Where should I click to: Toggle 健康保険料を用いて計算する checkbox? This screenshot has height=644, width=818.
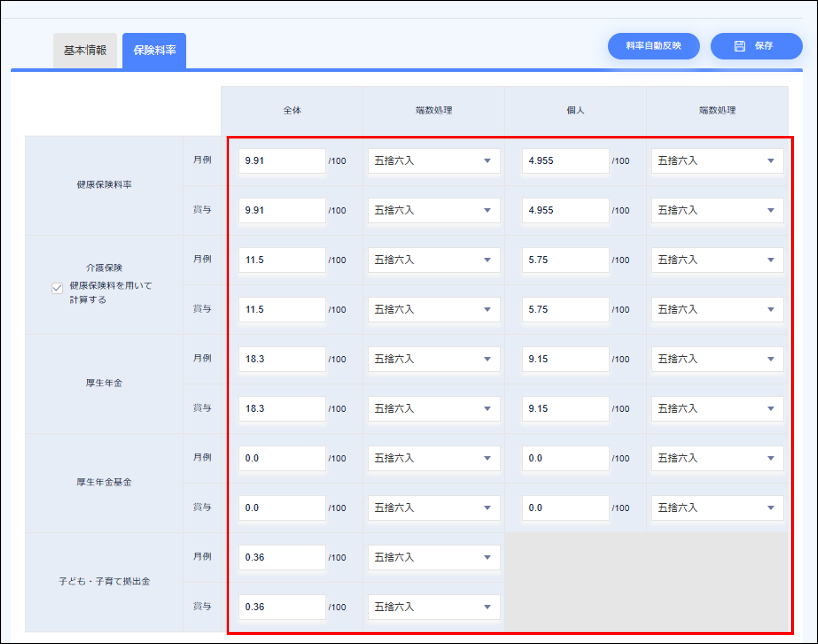coord(57,288)
